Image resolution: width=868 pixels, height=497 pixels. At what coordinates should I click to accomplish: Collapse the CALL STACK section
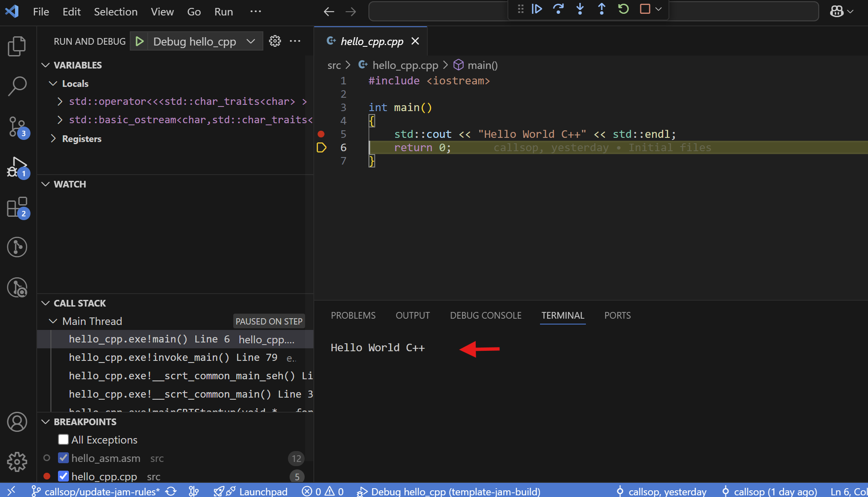pyautogui.click(x=46, y=303)
